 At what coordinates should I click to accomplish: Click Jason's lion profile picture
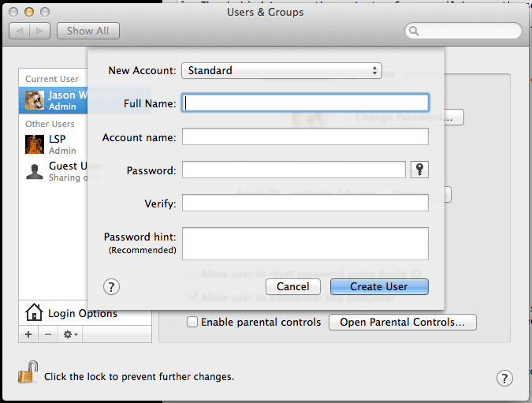coord(35,100)
